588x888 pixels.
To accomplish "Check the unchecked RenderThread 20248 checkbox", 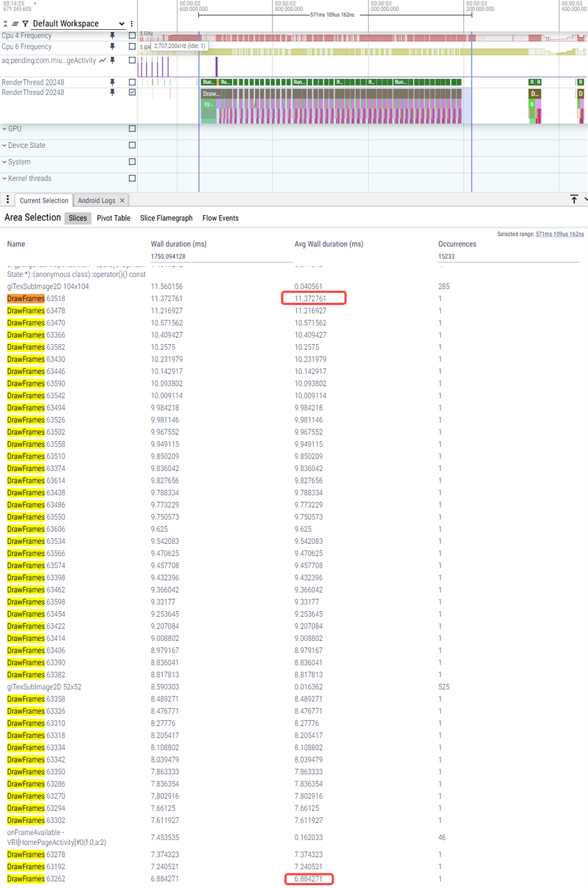I will 132,82.
